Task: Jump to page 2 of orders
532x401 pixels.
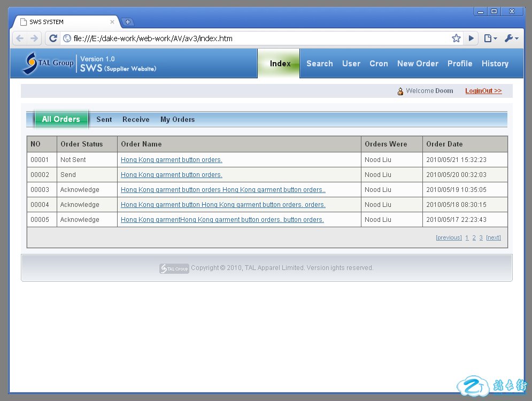Action: click(474, 238)
